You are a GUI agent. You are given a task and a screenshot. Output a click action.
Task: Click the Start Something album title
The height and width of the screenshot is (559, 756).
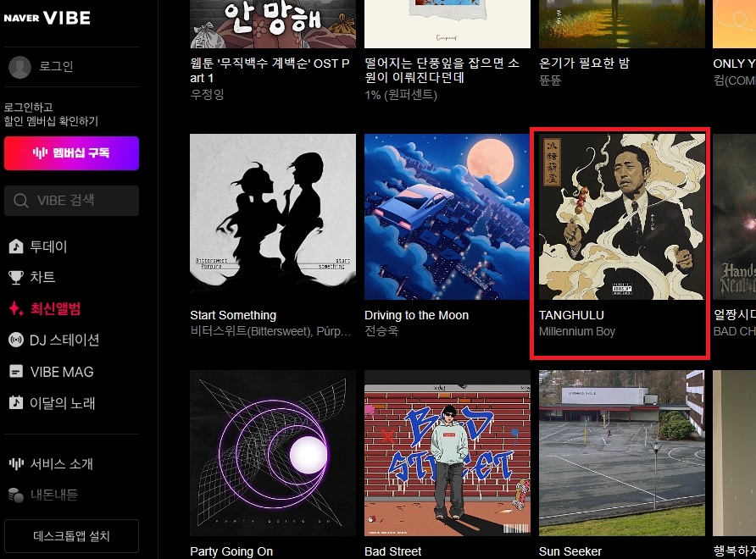coord(233,315)
